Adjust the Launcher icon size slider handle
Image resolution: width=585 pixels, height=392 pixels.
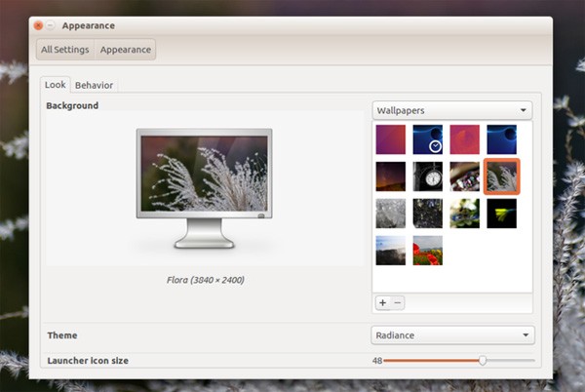(483, 360)
